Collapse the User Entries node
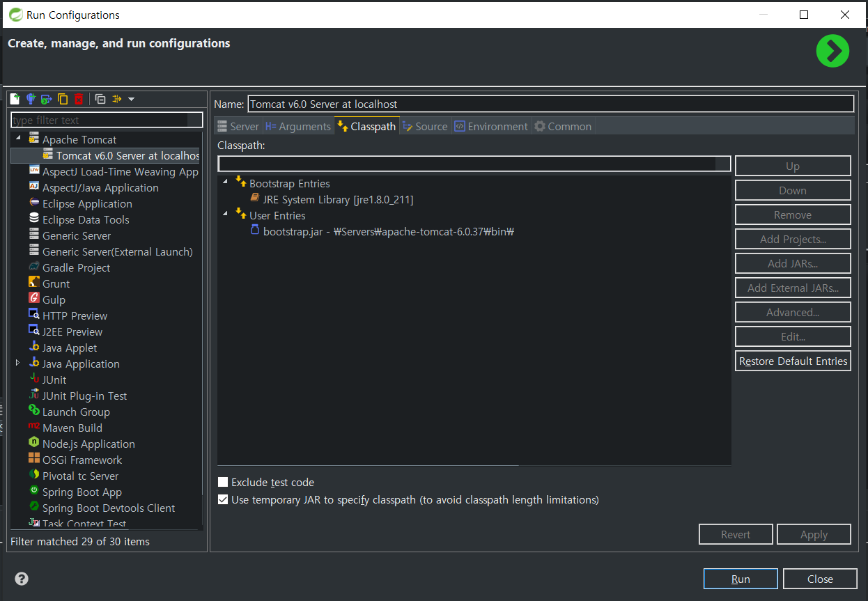This screenshot has width=868, height=601. pos(226,214)
